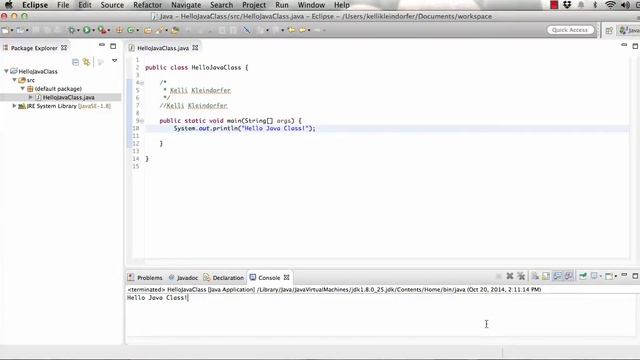Open the New file dropdown arrow
The width and height of the screenshot is (640, 360).
click(12, 30)
